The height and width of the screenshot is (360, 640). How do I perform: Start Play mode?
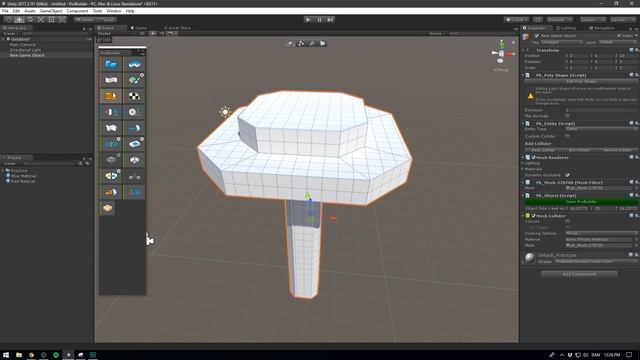(x=308, y=20)
